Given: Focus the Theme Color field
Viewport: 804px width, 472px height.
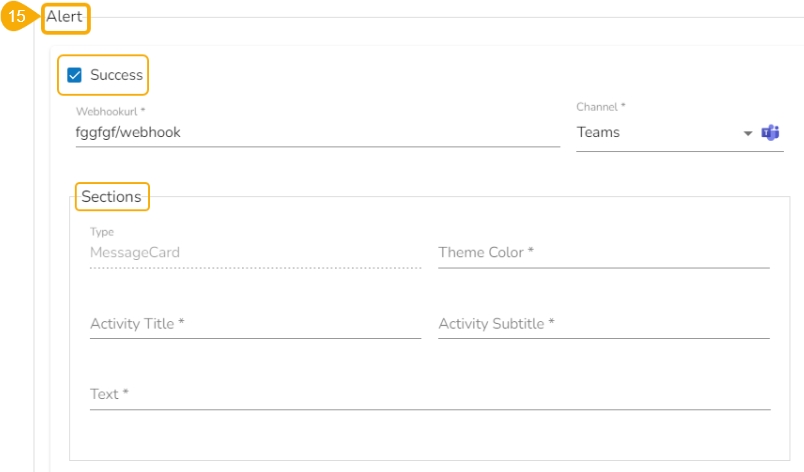Looking at the screenshot, I should click(603, 253).
